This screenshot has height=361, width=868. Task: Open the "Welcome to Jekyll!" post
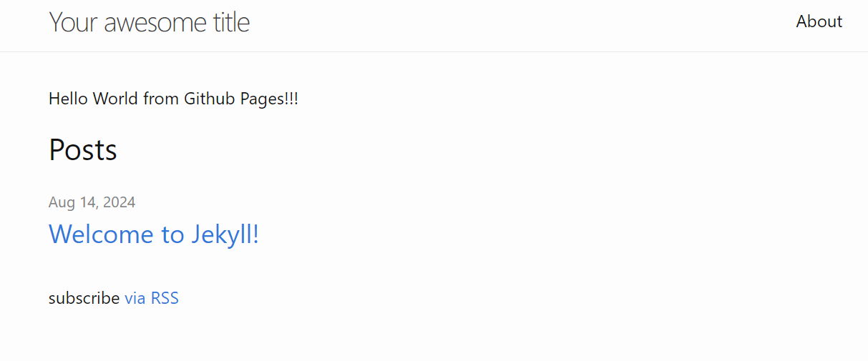click(153, 234)
